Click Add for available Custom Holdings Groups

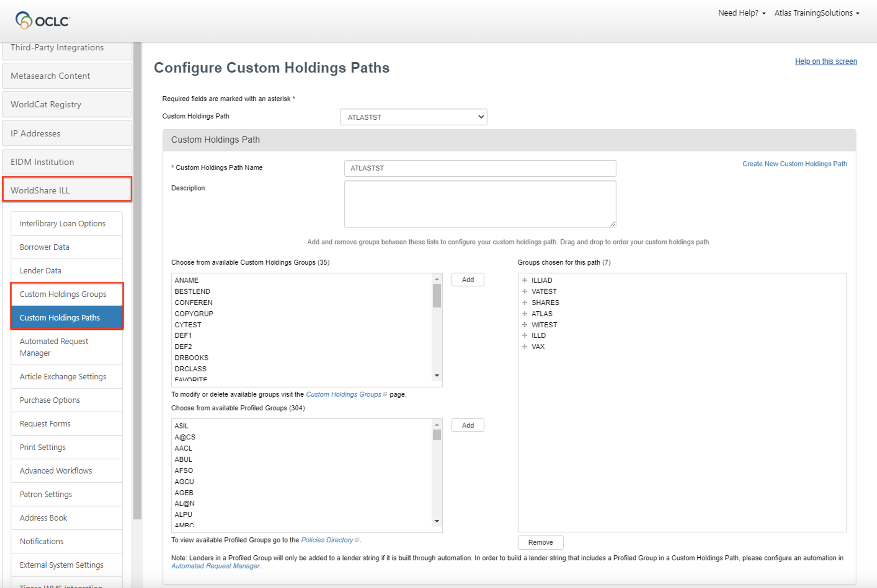tap(467, 279)
